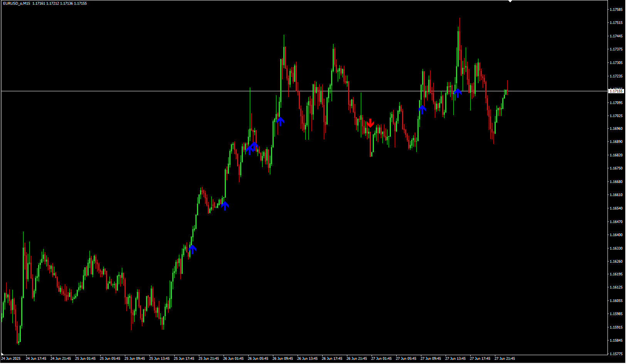626x364 pixels.
Task: Click blue up arrow above 26 Jun 09:45
Action: click(280, 121)
